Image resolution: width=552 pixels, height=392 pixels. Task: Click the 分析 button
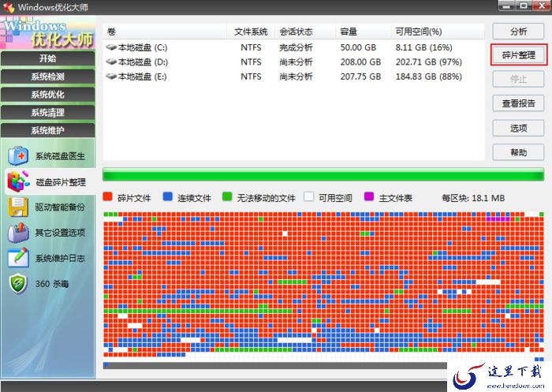518,32
